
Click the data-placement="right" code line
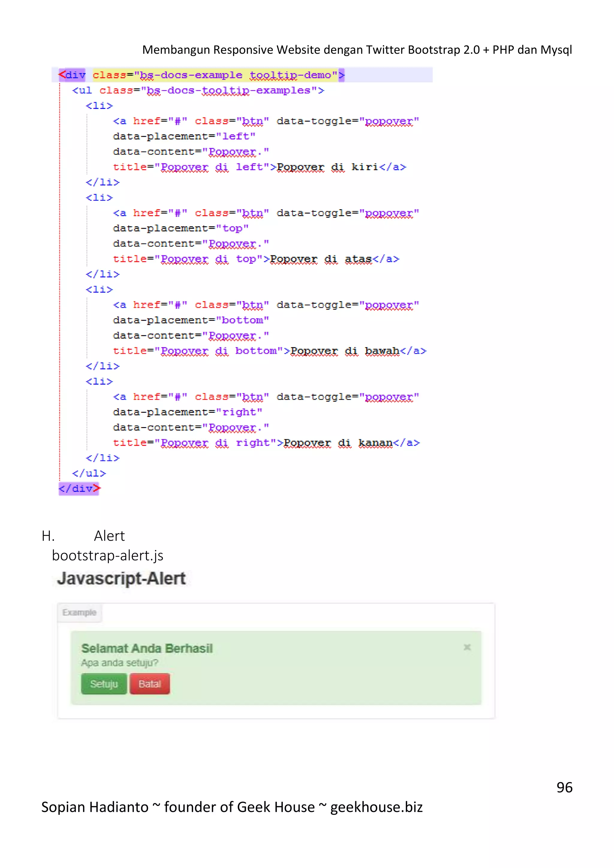[x=187, y=412]
